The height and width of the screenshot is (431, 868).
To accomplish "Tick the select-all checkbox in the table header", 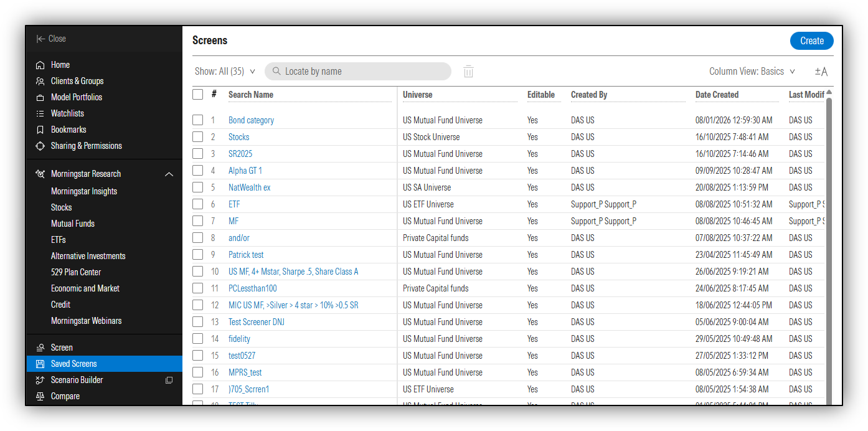I will pos(198,95).
